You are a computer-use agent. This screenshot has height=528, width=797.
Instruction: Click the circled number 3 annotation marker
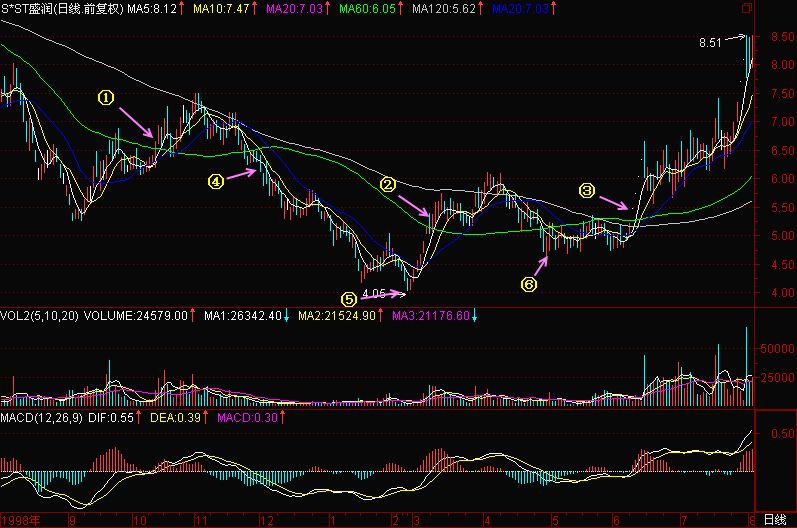click(x=587, y=191)
